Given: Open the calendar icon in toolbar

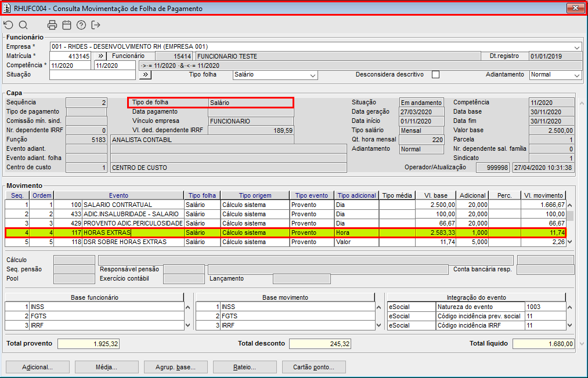Looking at the screenshot, I should (x=67, y=25).
